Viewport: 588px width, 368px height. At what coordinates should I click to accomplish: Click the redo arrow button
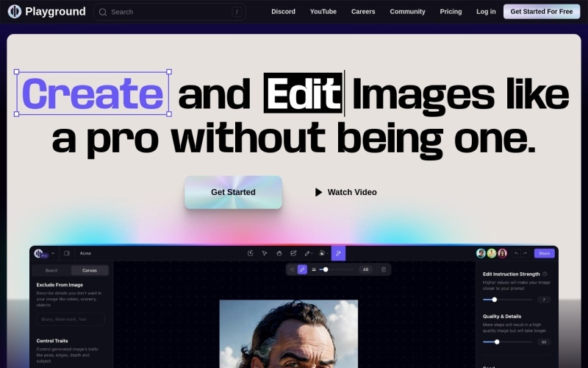[x=525, y=253]
